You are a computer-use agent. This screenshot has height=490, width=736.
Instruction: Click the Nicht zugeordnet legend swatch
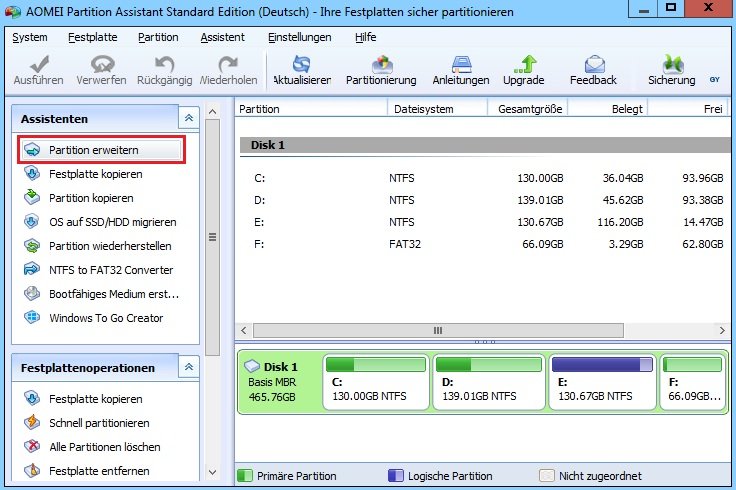pyautogui.click(x=547, y=475)
